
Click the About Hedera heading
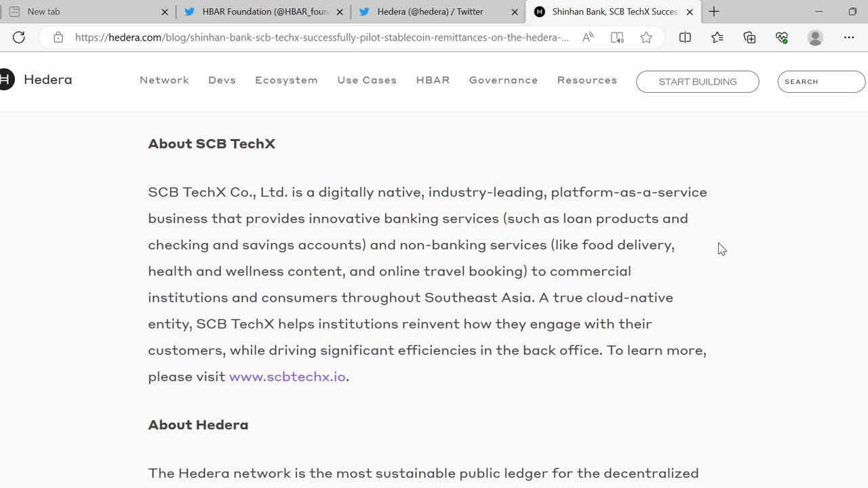point(198,425)
